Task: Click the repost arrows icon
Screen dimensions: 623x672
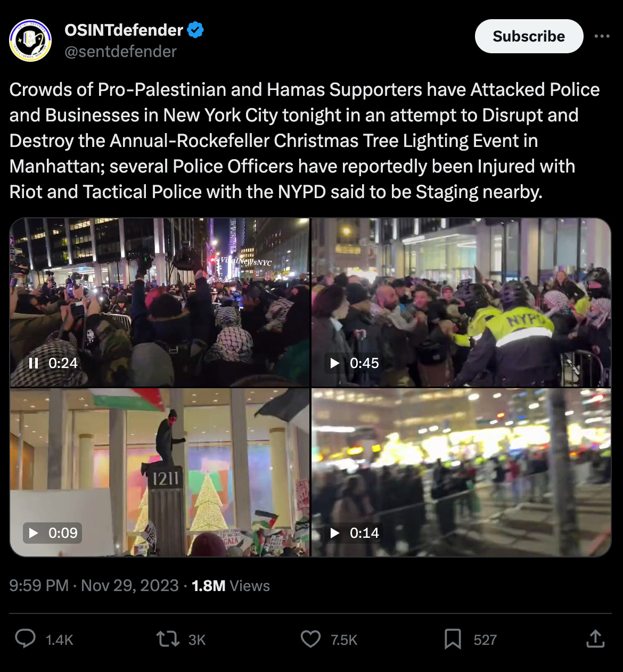Action: coord(168,639)
